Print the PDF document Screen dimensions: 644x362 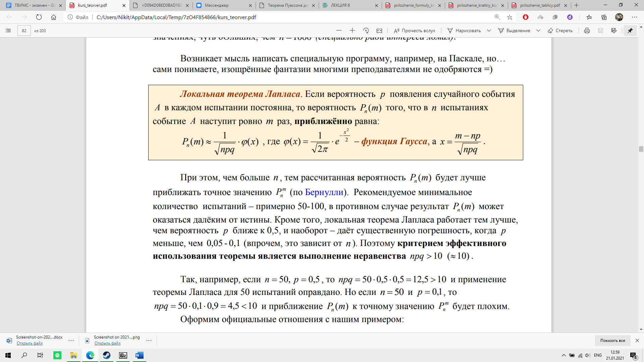[587, 31]
